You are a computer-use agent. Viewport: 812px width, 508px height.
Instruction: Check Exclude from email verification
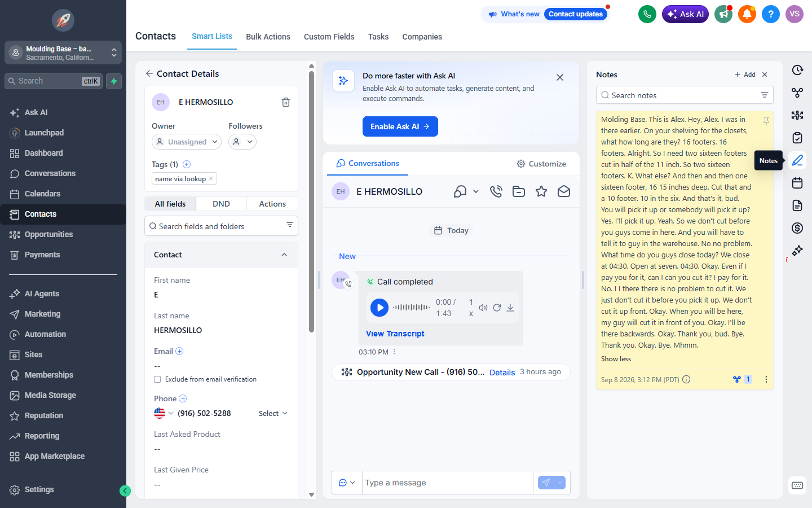[157, 379]
